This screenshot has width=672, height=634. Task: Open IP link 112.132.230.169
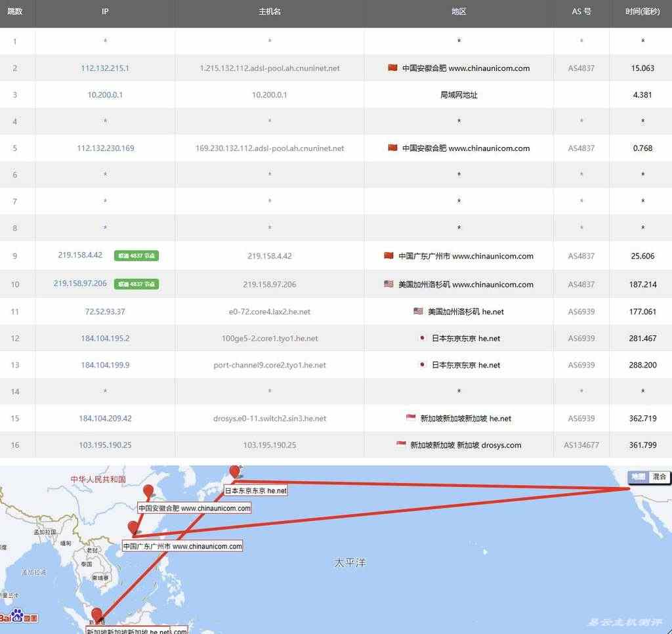[x=106, y=148]
